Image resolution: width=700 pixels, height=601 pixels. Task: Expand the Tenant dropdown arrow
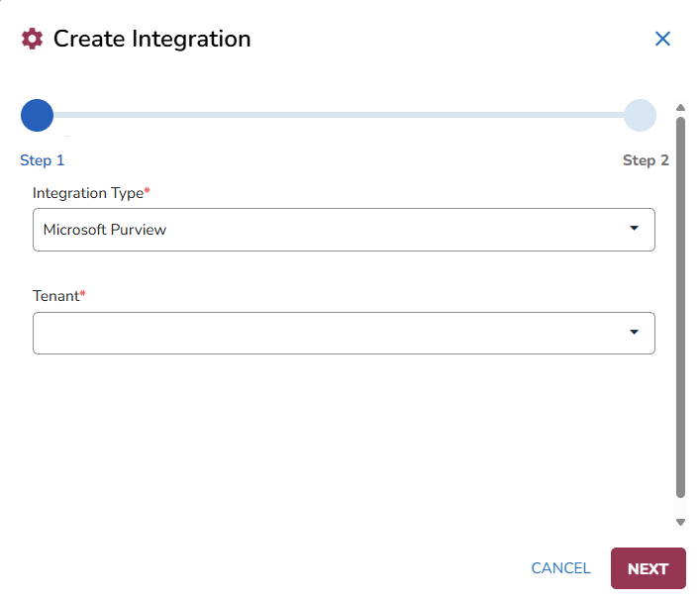(x=634, y=333)
